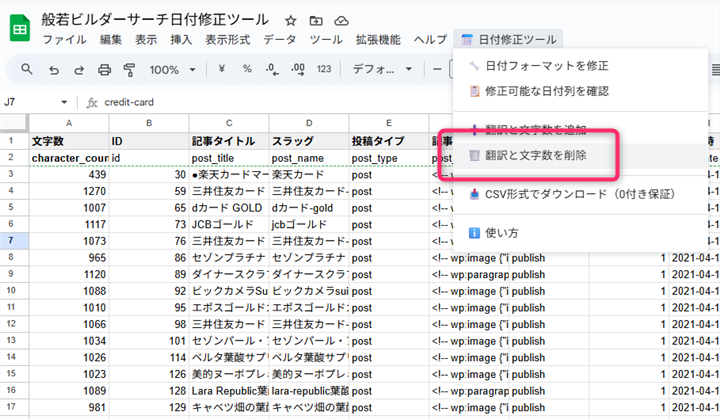The width and height of the screenshot is (720, 419).
Task: Click the Google Sheets home icon
Action: coord(20,28)
